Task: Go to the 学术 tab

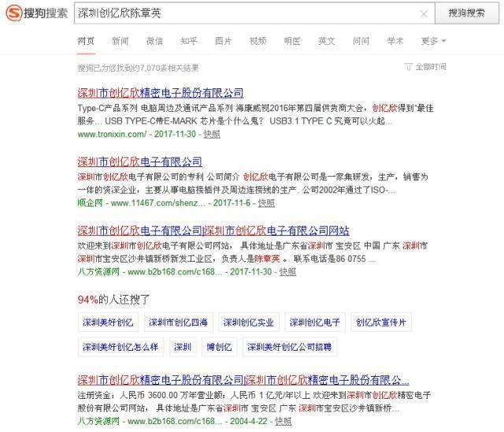Action: point(395,41)
